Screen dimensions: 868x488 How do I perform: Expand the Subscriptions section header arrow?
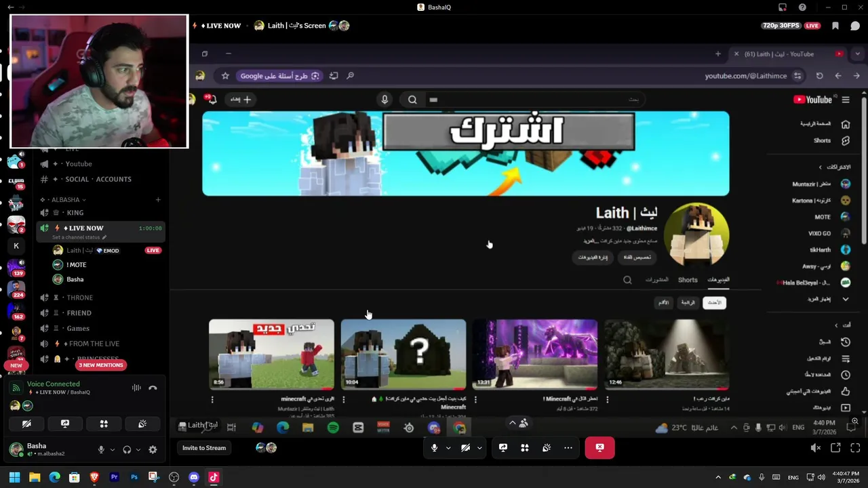(x=820, y=167)
